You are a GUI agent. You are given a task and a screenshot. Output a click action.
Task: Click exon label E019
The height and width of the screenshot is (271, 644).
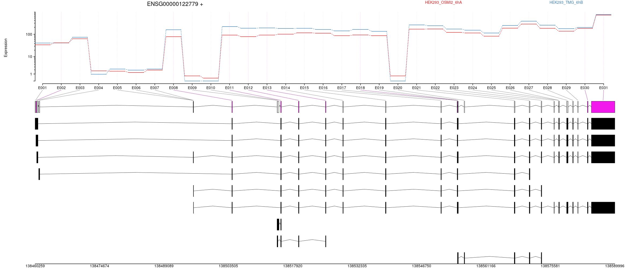tap(379, 88)
